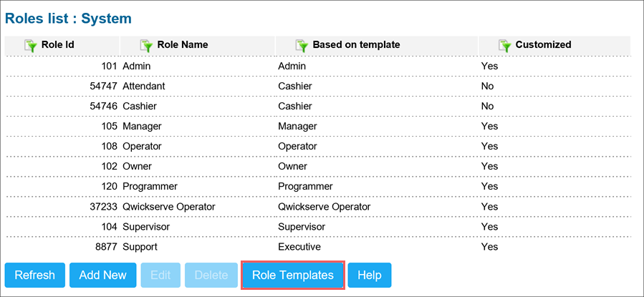The width and height of the screenshot is (644, 297).
Task: Select the Programmer role row
Action: point(317,187)
